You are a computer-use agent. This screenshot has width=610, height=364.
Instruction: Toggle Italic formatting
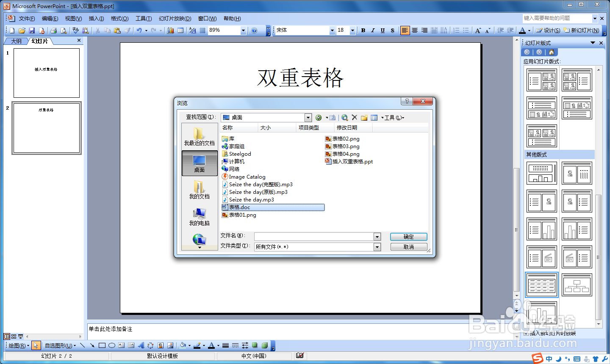373,30
